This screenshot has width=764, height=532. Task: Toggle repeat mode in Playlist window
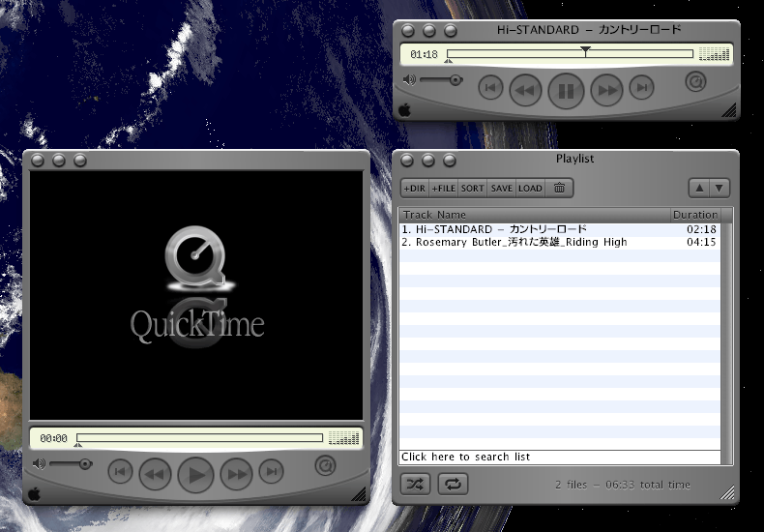pyautogui.click(x=454, y=485)
